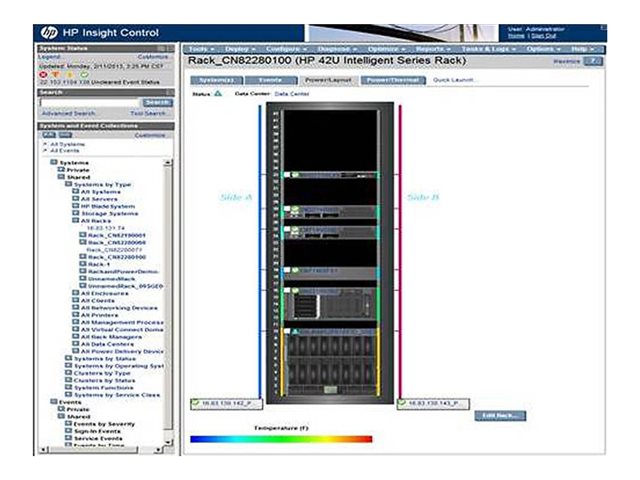Click the arrow icon beside All Events shortcut
Viewport: 640px width, 480px height.
[x=45, y=151]
